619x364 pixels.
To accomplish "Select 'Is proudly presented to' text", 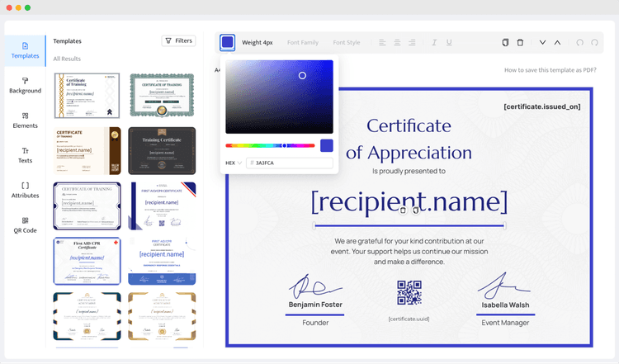I will click(x=409, y=171).
